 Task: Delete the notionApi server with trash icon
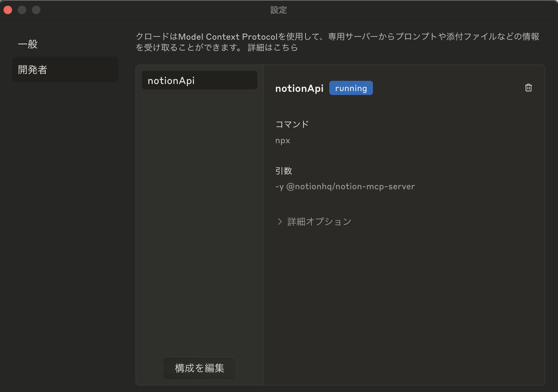point(528,88)
